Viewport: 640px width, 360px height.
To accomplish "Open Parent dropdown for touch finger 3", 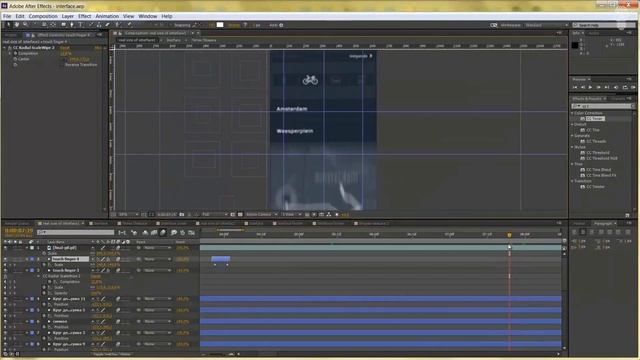I will point(157,270).
